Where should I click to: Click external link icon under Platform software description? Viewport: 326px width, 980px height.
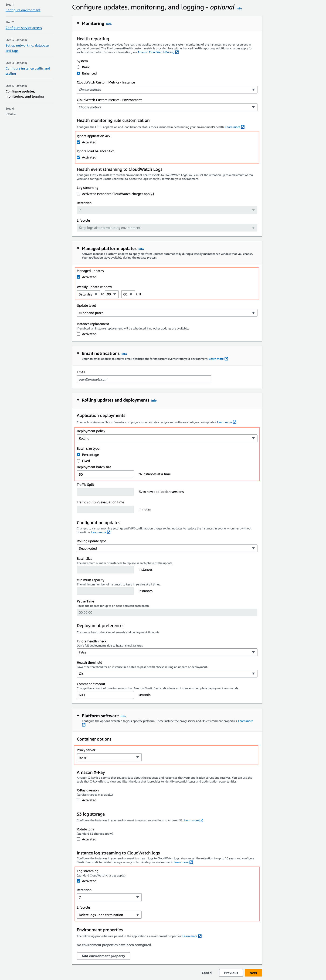[84, 725]
